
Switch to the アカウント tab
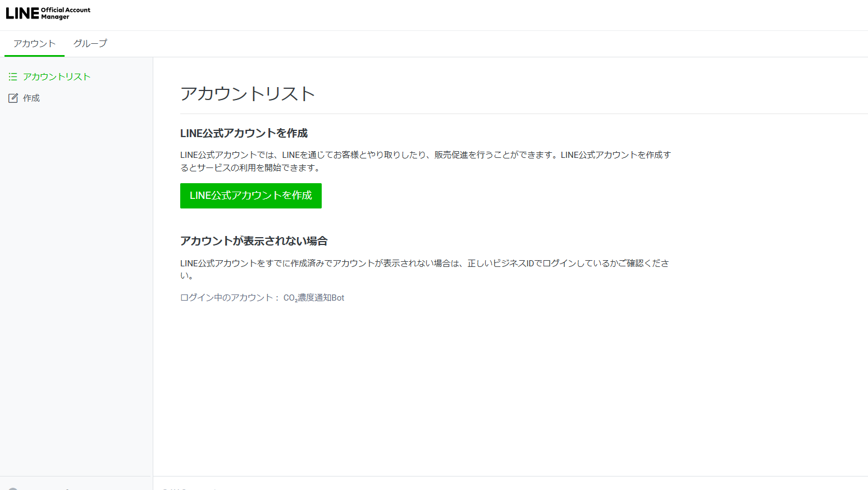34,43
